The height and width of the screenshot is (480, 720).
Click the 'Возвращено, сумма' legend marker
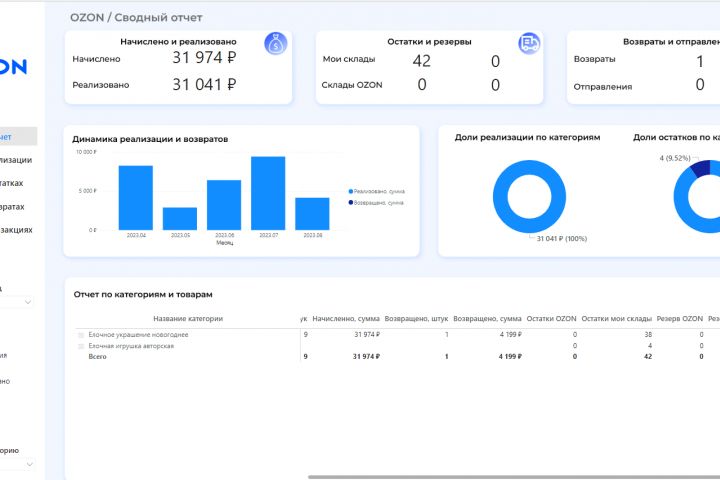coord(351,203)
